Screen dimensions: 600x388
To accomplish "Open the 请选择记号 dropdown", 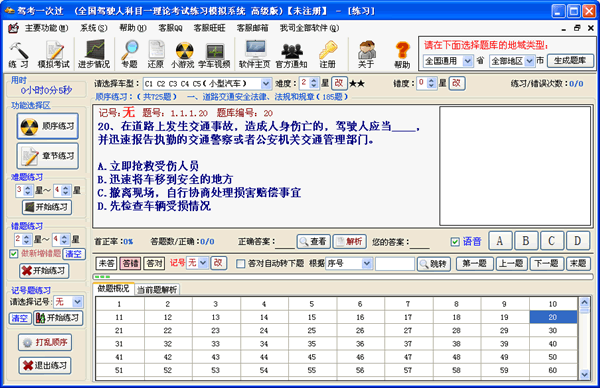I will click(78, 302).
